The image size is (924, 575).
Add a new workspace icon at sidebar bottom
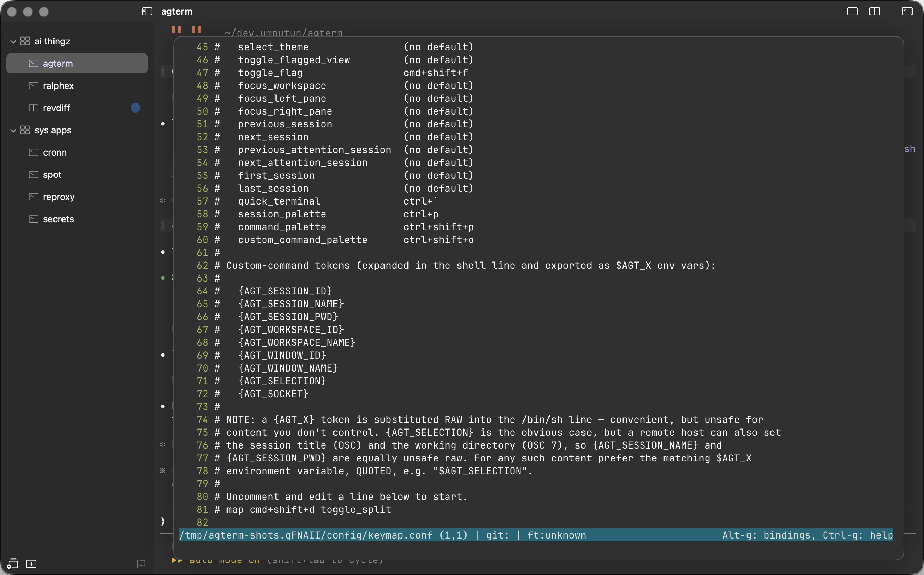tap(13, 564)
